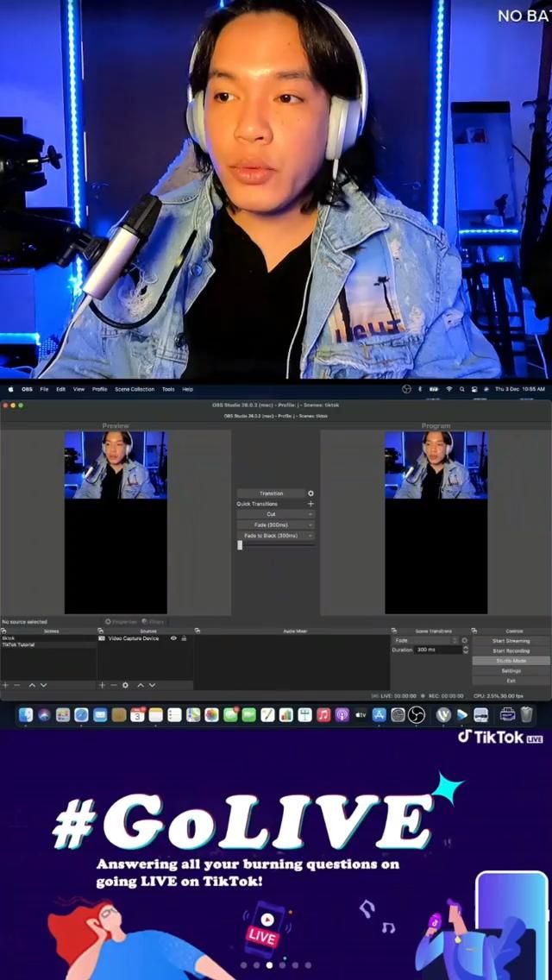Image resolution: width=552 pixels, height=980 pixels.
Task: Click the Fade to Black (300ms) transition
Action: pos(271,536)
